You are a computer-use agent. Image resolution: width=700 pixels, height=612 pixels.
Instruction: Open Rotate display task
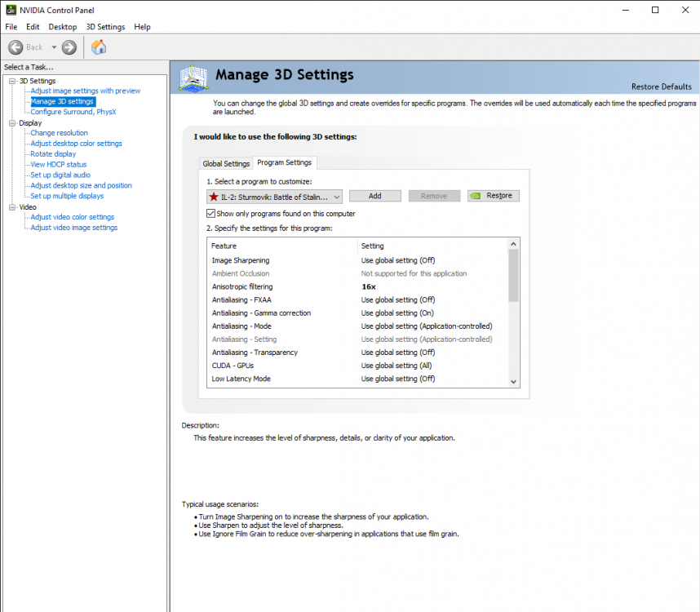tap(53, 153)
